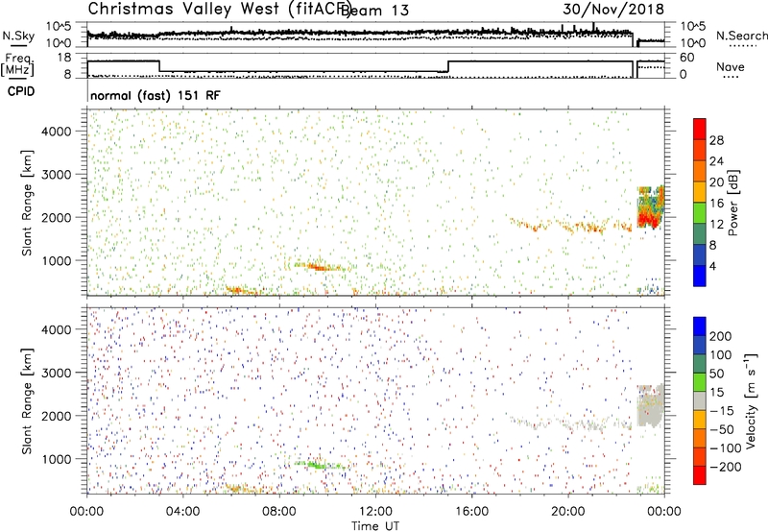Click the 'normal (fast) 151 RF' text
The image size is (768, 532).
pyautogui.click(x=156, y=95)
